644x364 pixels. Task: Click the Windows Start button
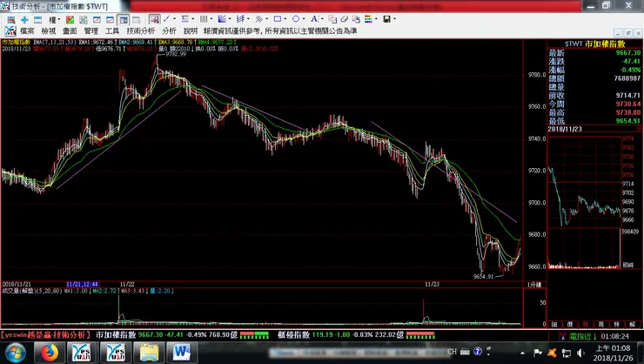pos(15,353)
